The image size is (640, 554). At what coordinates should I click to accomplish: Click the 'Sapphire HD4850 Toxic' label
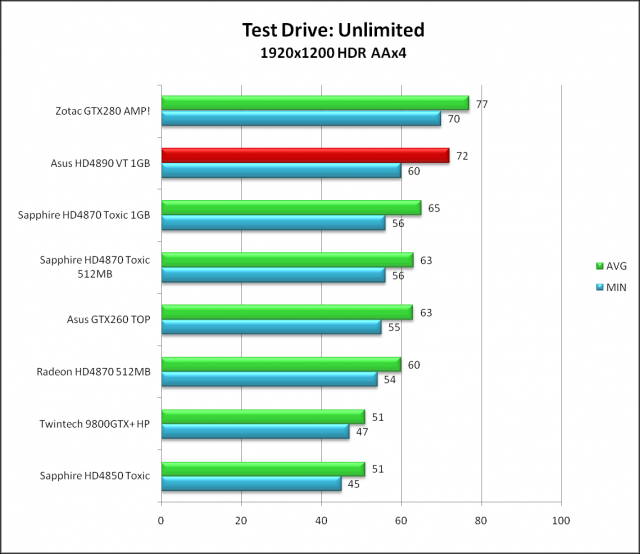coord(95,476)
